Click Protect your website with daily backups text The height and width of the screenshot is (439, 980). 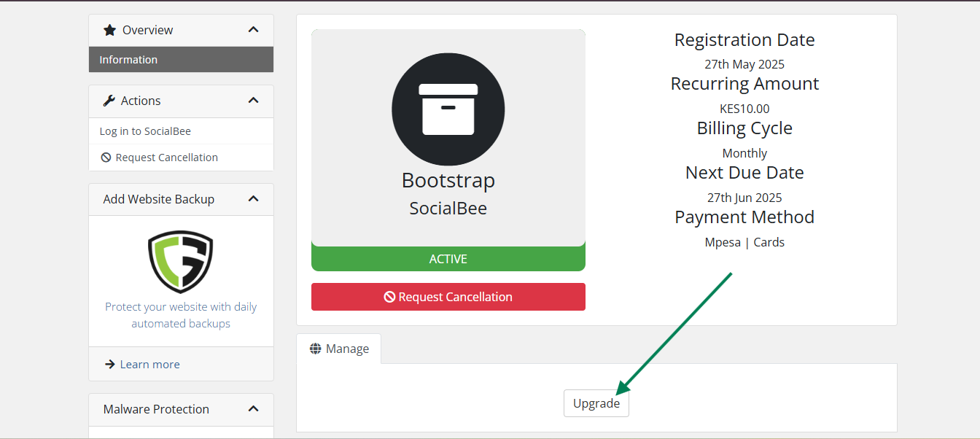[181, 315]
